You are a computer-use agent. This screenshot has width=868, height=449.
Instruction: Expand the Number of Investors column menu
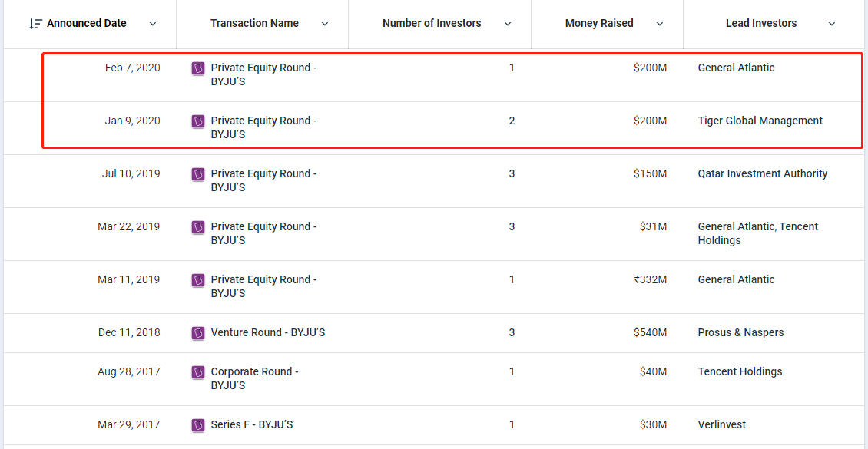click(508, 24)
